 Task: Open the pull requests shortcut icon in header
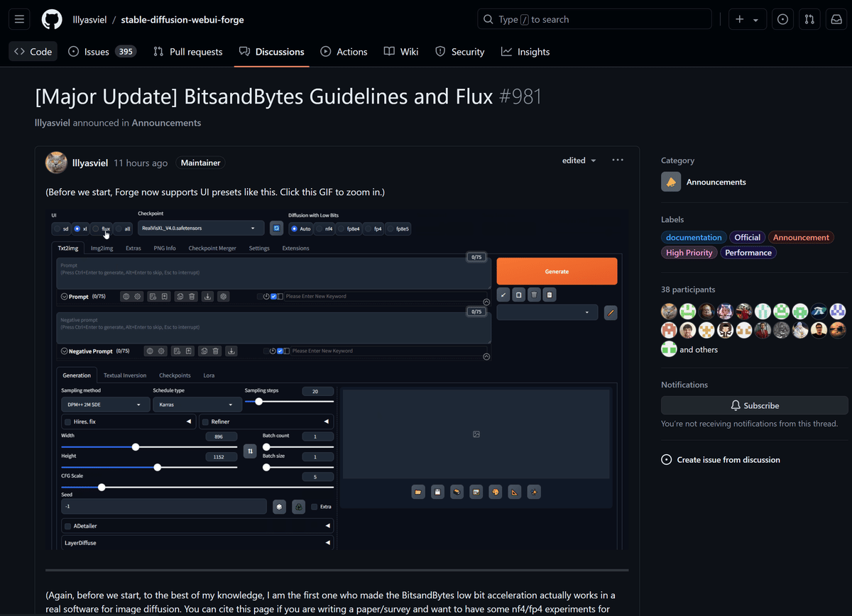tap(809, 19)
